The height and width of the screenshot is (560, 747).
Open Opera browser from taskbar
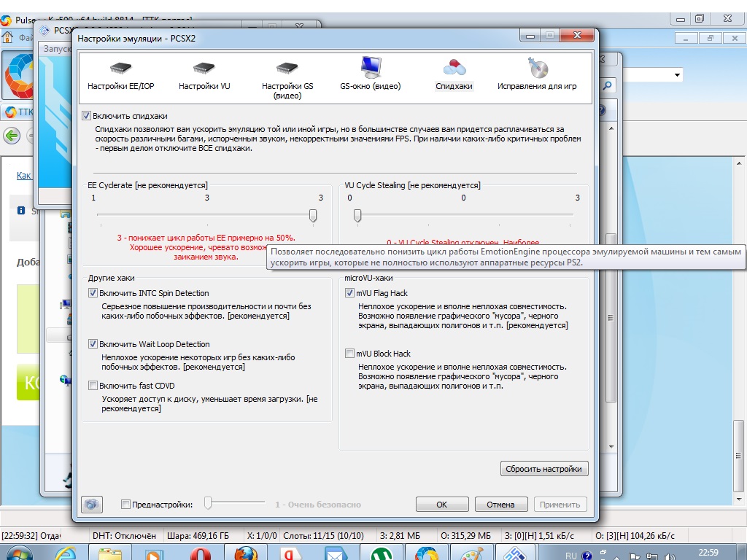tap(200, 553)
